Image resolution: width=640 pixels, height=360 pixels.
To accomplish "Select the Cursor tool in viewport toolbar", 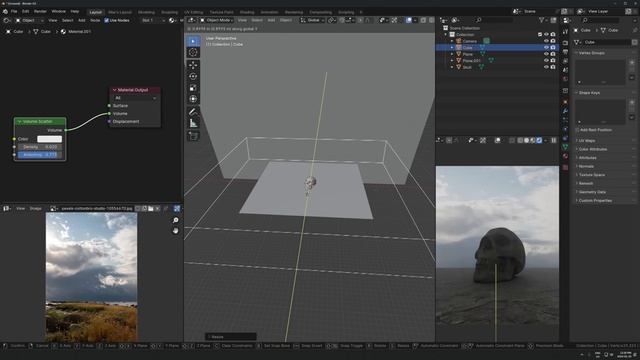I will pos(193,52).
